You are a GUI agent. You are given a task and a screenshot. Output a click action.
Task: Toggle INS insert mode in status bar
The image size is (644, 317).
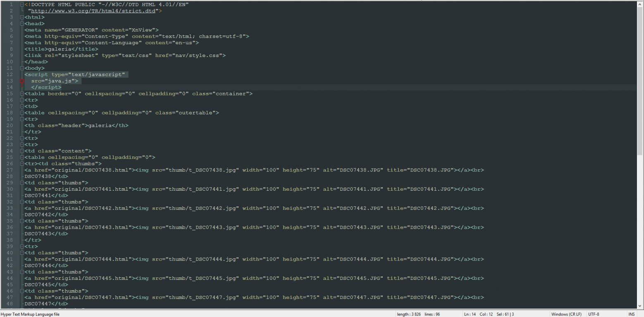632,314
